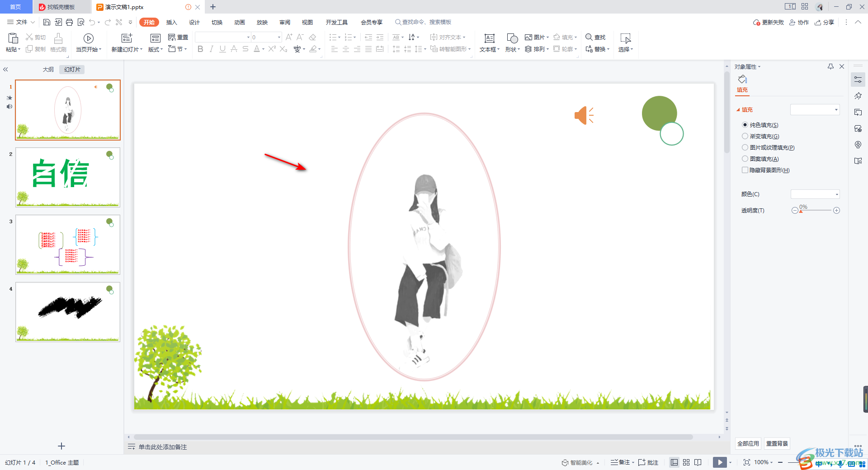868x470 pixels.
Task: Select the Gradient Fill radio option
Action: point(745,136)
